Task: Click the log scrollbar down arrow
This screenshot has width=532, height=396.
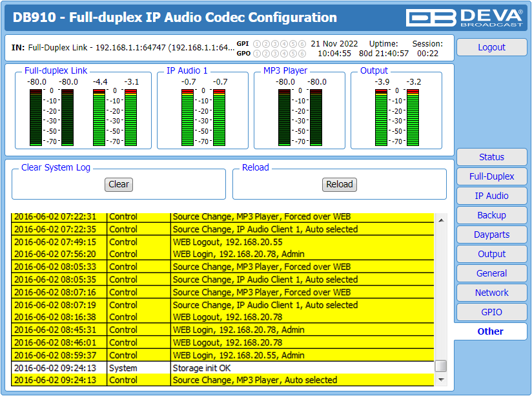Action: 441,380
